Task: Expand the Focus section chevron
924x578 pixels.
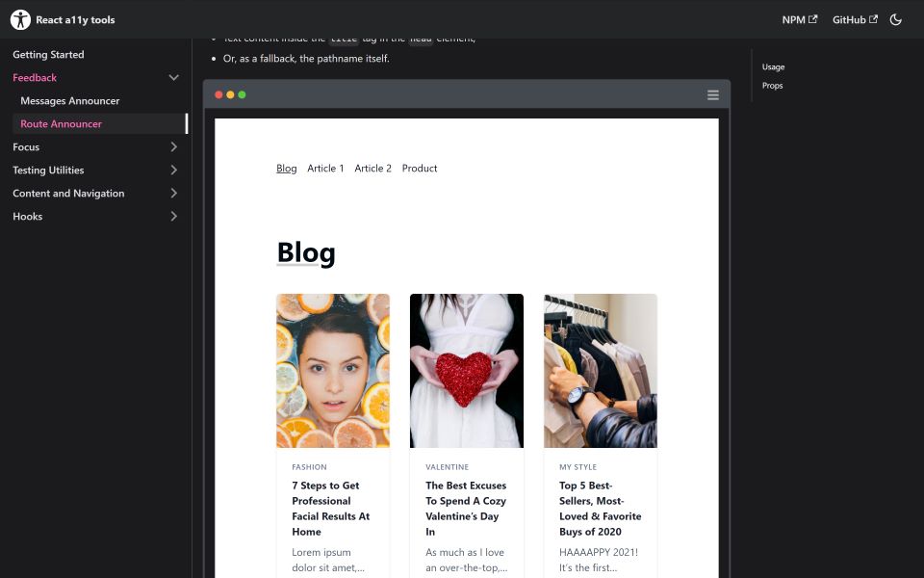Action: coord(174,146)
